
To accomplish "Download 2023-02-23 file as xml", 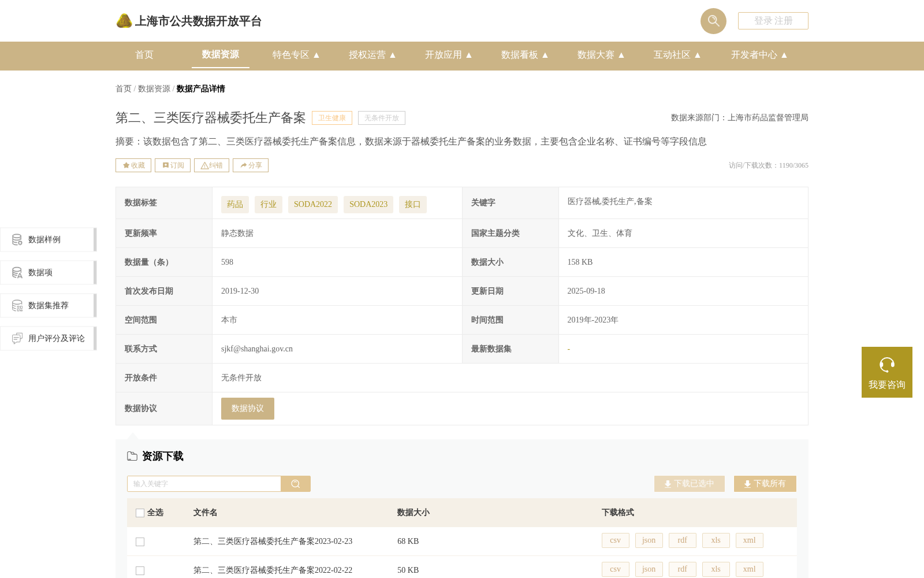I will coord(750,540).
